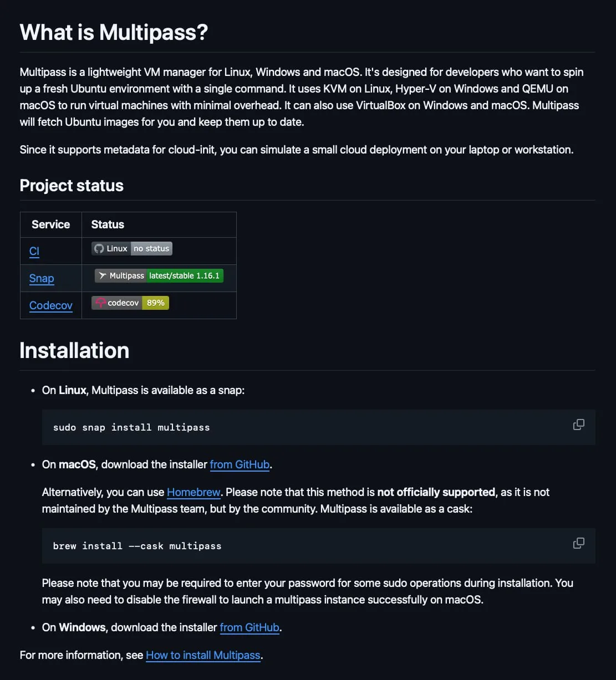Click inside the brew install code block
The width and height of the screenshot is (616, 680).
(x=319, y=546)
